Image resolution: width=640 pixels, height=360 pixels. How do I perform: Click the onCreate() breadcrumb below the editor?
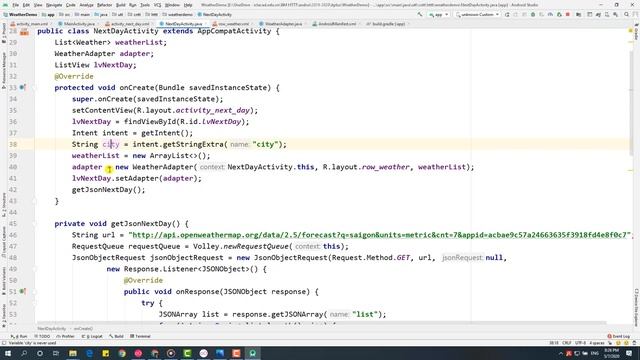tap(83, 329)
